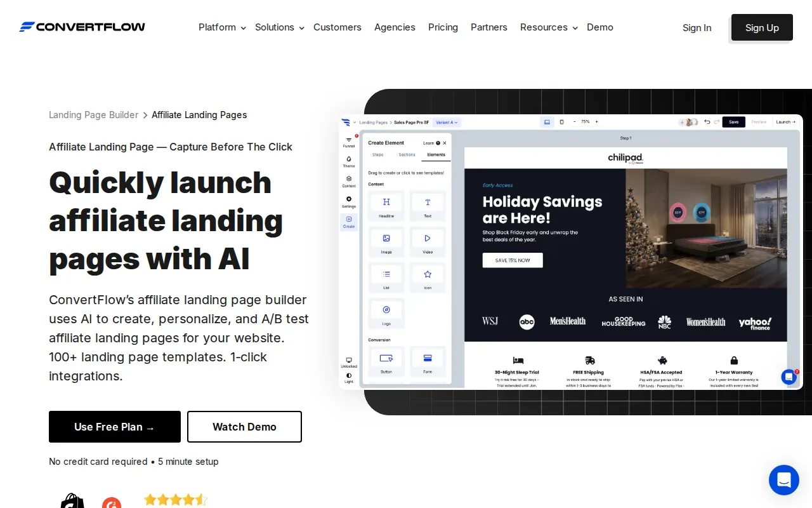This screenshot has width=812, height=508.
Task: Open the Customers page
Action: pos(337,27)
